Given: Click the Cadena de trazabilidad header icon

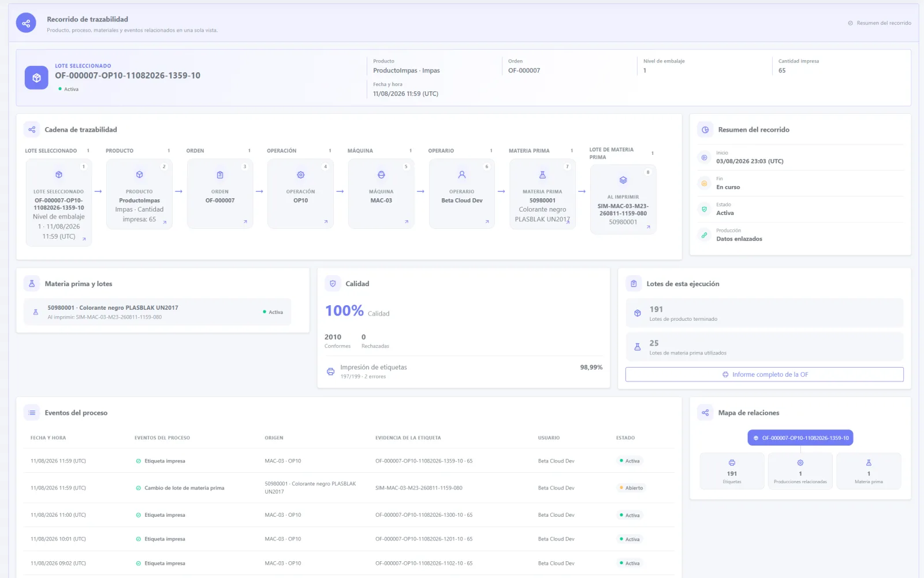Looking at the screenshot, I should 32,129.
